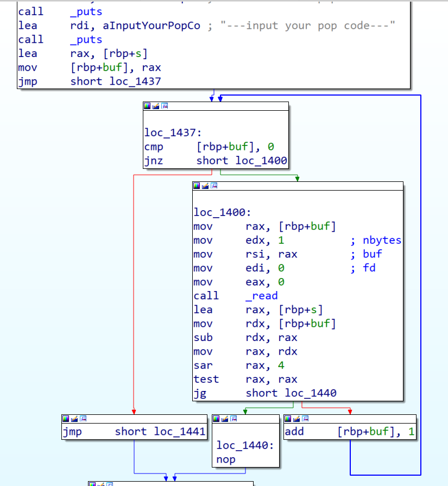Click the pencil edit icon on loc_1400 node
The image size is (448, 486).
point(205,186)
